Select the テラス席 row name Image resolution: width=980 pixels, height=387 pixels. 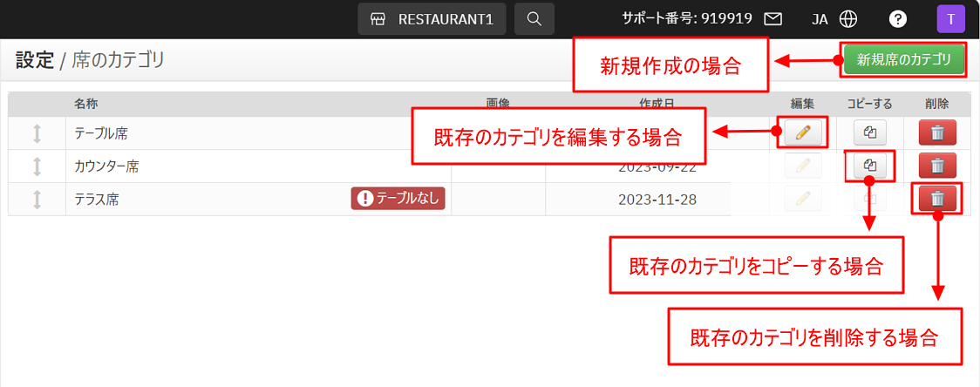[96, 199]
